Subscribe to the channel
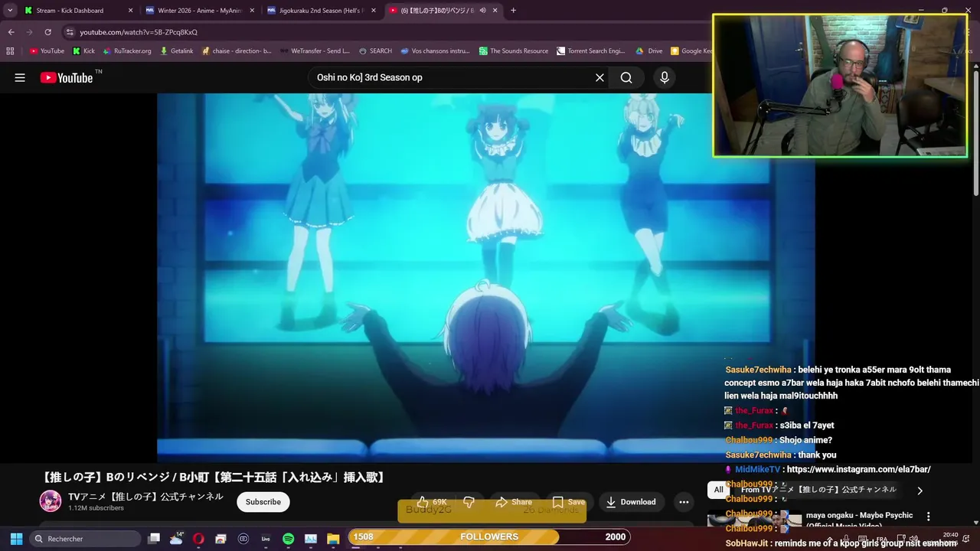This screenshot has width=980, height=551. click(x=263, y=502)
